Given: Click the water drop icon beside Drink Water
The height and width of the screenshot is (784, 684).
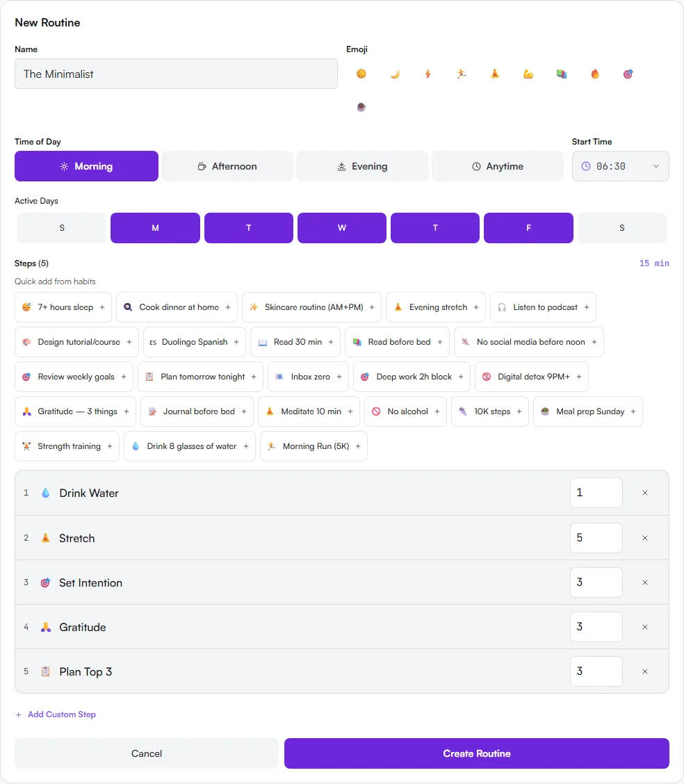Looking at the screenshot, I should pos(45,493).
